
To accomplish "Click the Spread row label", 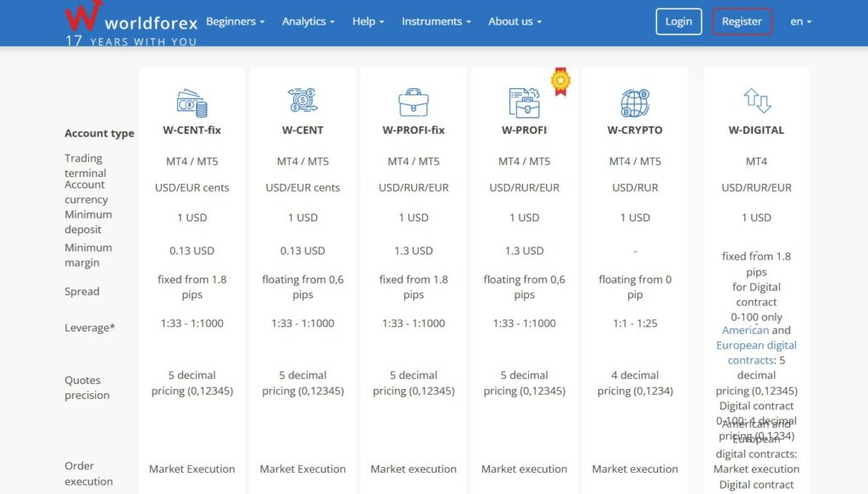I will (82, 291).
